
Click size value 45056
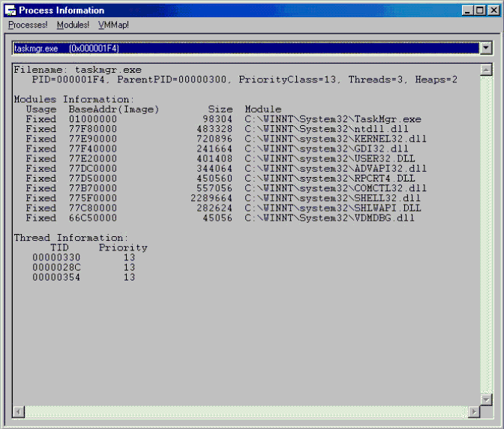[x=217, y=217]
